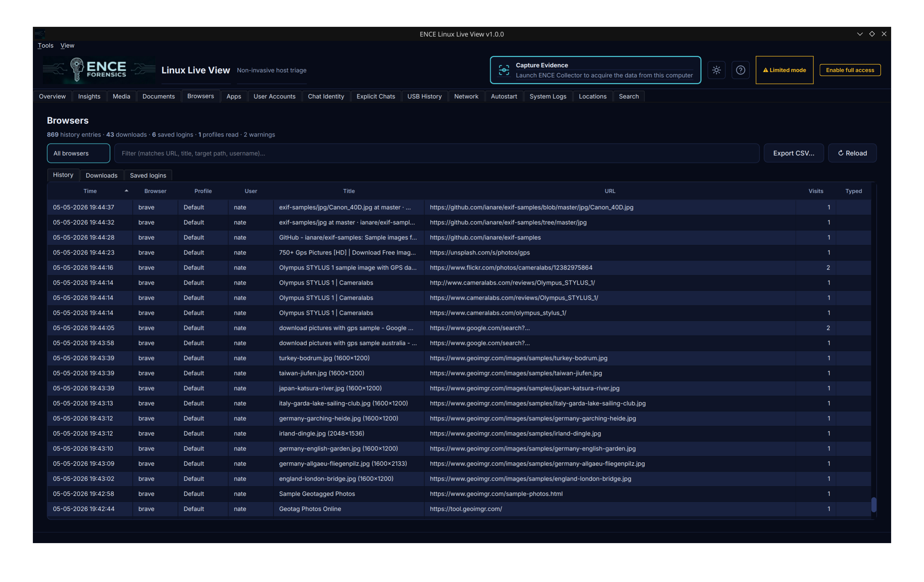
Task: Open the Explicit Chats tab
Action: pos(375,96)
